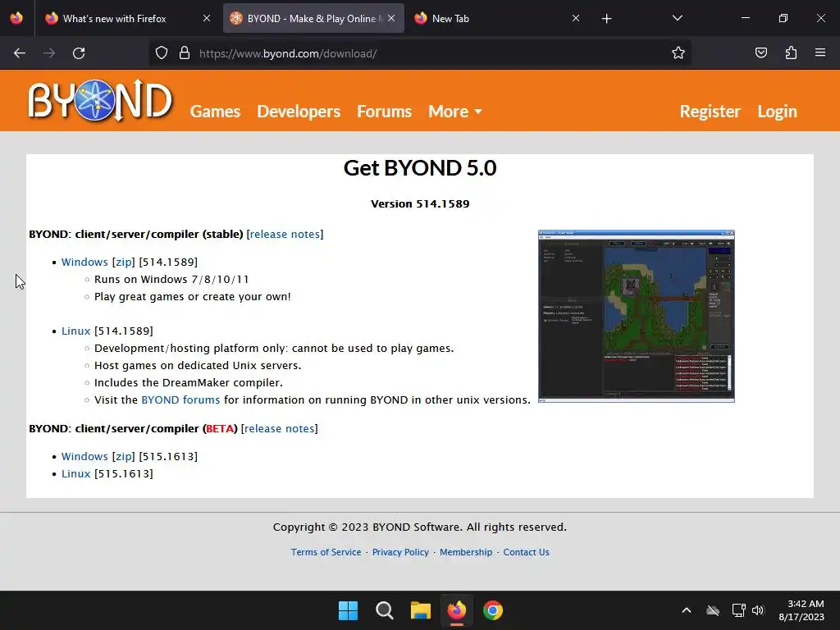Viewport: 840px width, 630px height.
Task: Close the BYOND tab
Action: click(391, 18)
